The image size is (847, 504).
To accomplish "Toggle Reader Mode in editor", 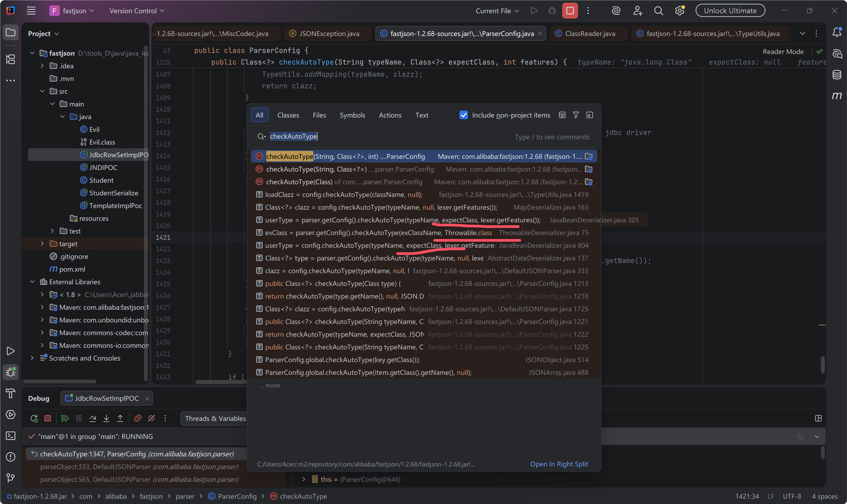I will (783, 52).
